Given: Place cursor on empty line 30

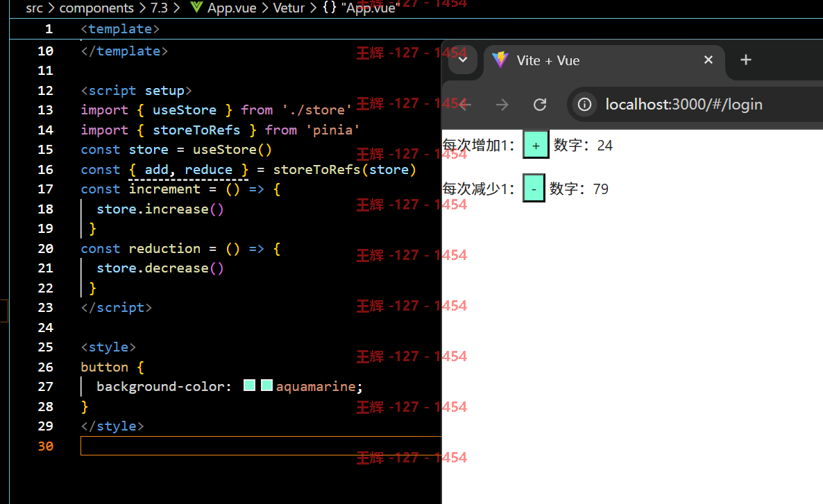Looking at the screenshot, I should 261,446.
